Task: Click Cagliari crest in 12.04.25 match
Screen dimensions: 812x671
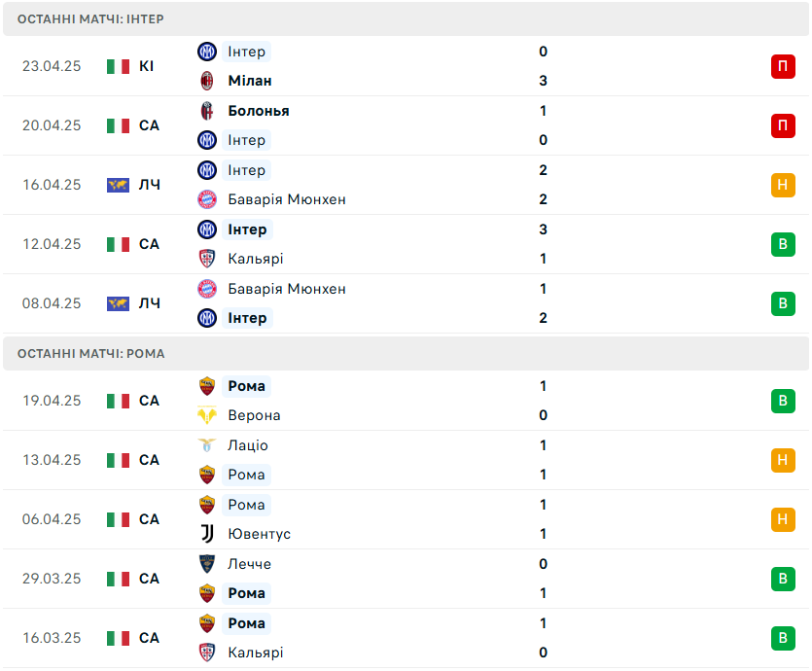Action: pyautogui.click(x=206, y=259)
